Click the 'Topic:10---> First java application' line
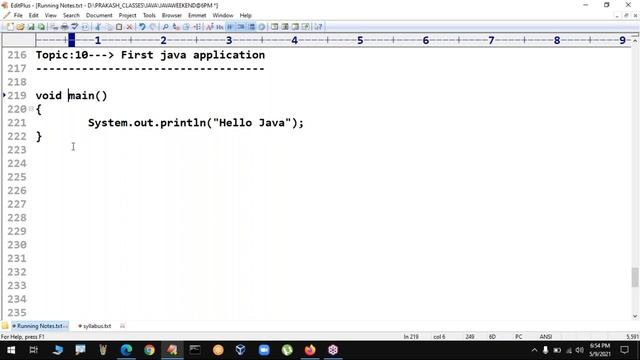 click(150, 55)
